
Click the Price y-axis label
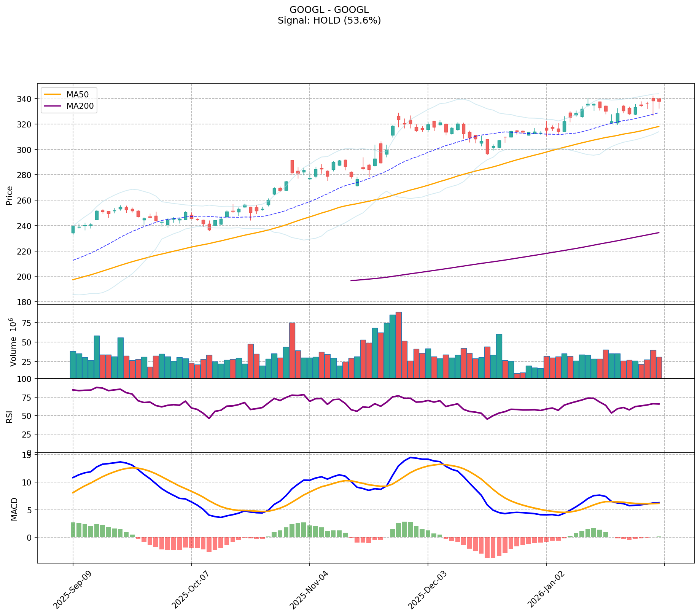click(10, 195)
